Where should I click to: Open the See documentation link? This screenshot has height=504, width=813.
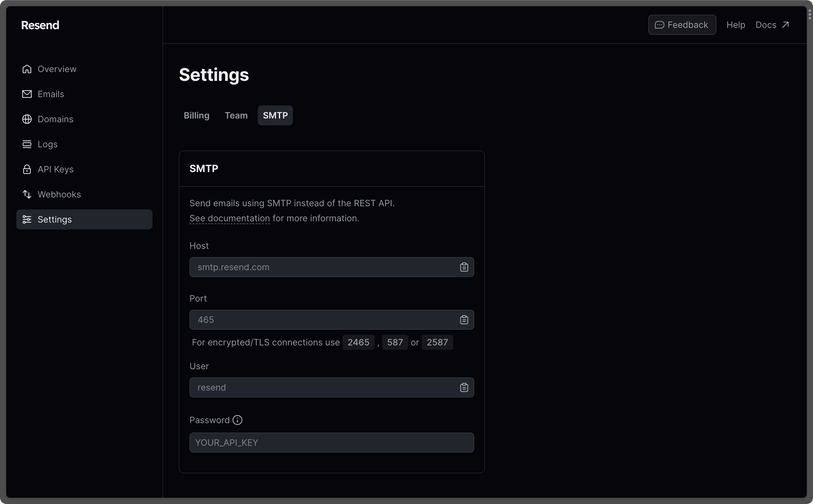[x=229, y=218]
